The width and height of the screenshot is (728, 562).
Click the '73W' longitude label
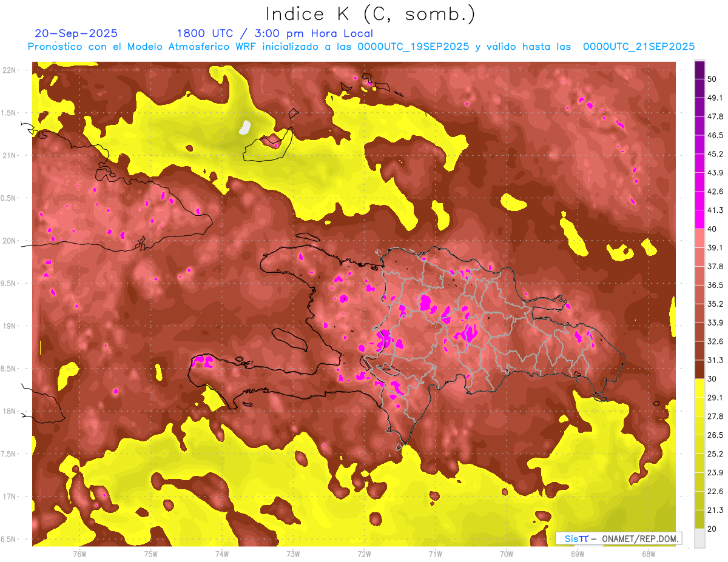[293, 554]
